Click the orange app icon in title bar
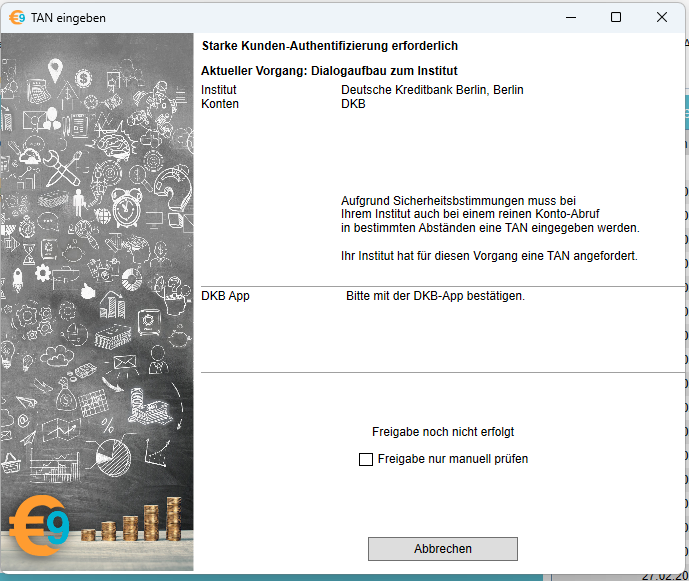This screenshot has height=581, width=689. (x=17, y=18)
